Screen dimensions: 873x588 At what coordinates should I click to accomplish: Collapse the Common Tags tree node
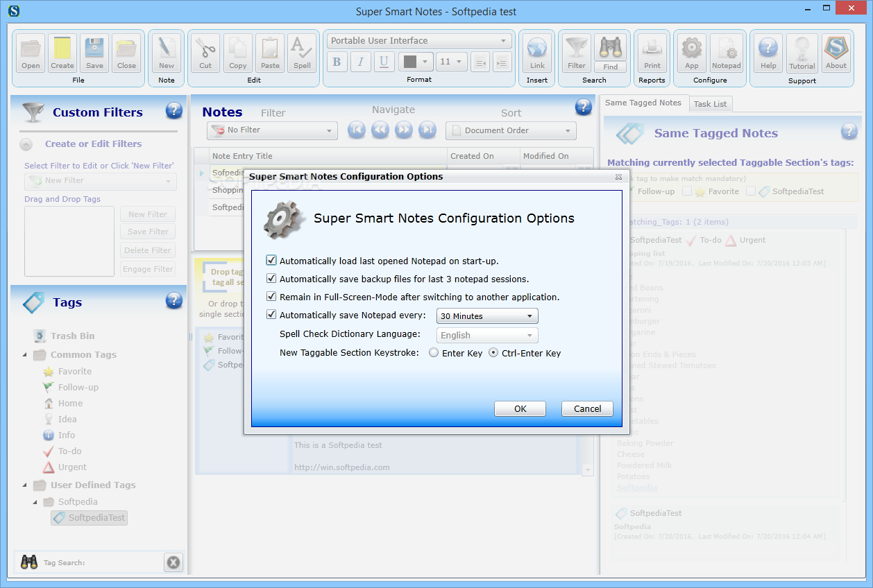coord(25,355)
